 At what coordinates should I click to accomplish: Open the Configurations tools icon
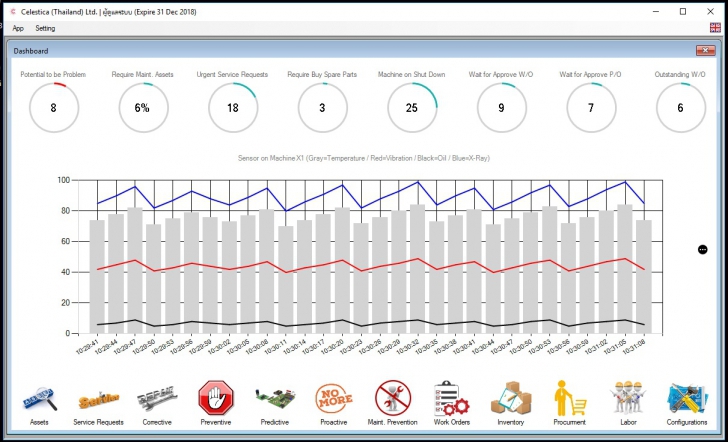(687, 398)
